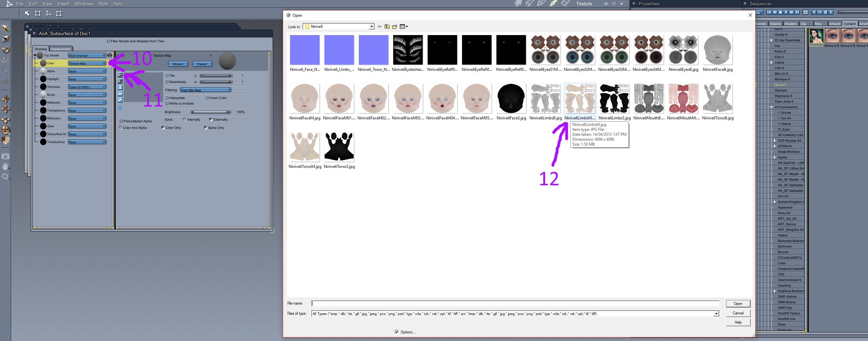Click the Wizard button
Image resolution: width=868 pixels, height=341 pixels.
click(x=178, y=64)
